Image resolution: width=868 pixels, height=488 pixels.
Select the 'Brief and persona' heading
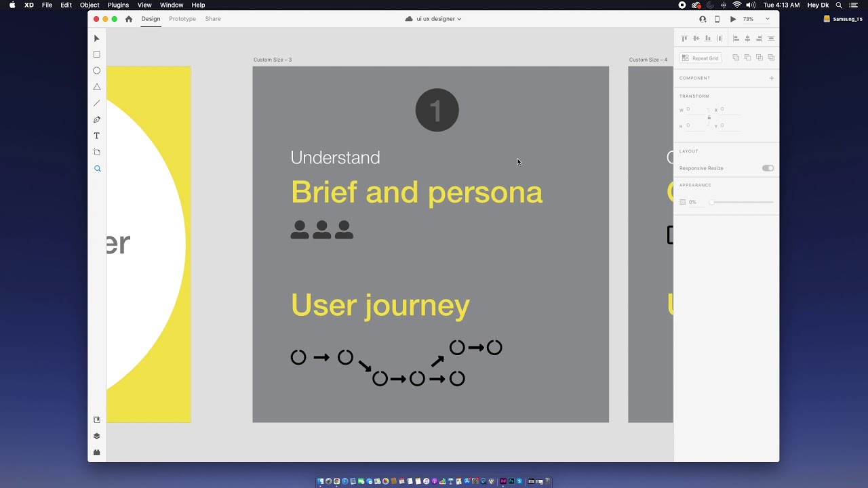coord(416,192)
